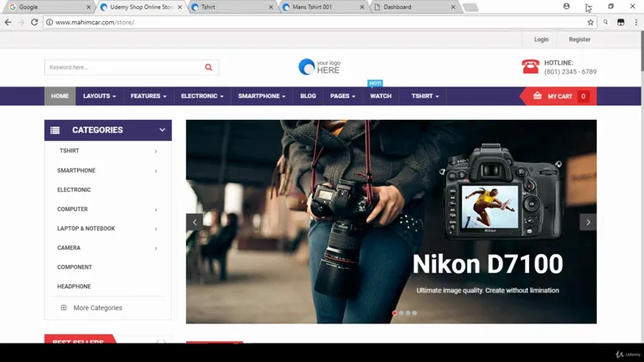Expand Camera category arrow in sidebar
The width and height of the screenshot is (644, 362).
click(156, 248)
